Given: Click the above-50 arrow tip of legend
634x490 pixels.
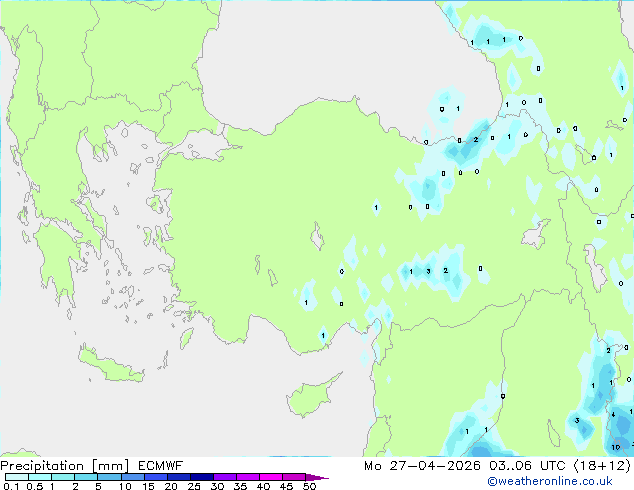Looking at the screenshot, I should [317, 477].
